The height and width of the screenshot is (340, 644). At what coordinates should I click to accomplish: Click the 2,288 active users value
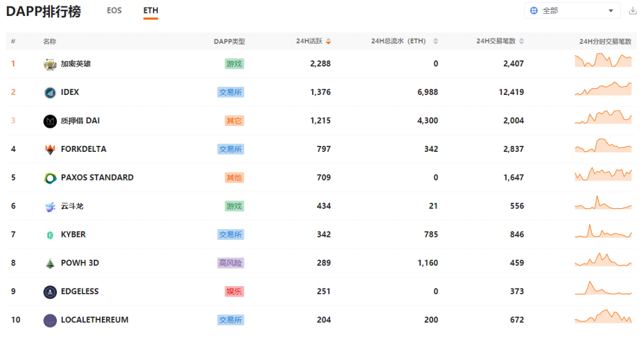(321, 64)
